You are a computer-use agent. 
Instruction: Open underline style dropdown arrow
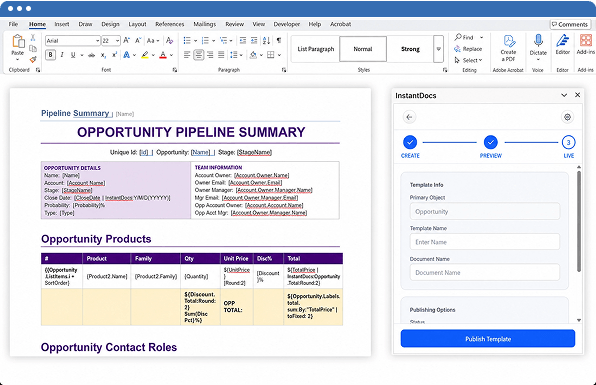82,55
